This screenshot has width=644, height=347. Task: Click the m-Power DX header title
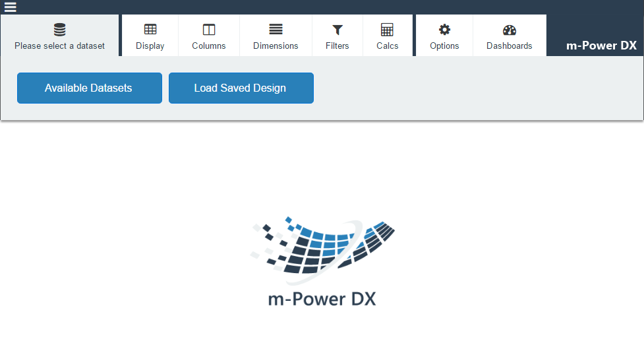click(601, 46)
